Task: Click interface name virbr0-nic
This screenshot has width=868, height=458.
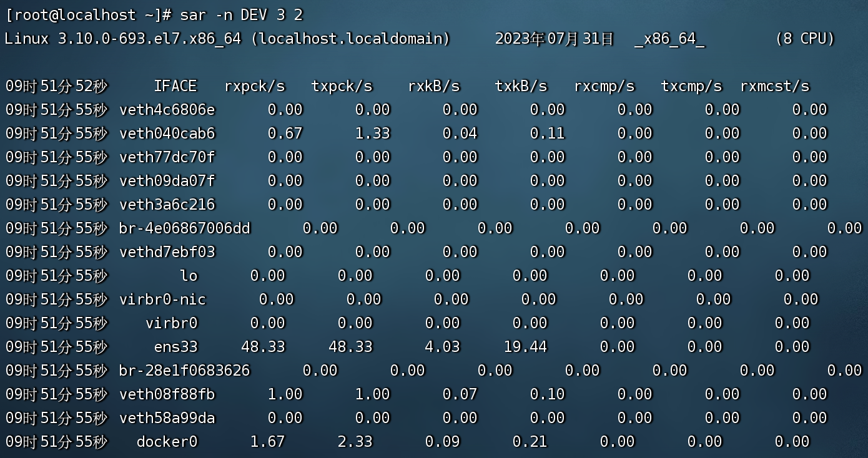Action: click(163, 300)
